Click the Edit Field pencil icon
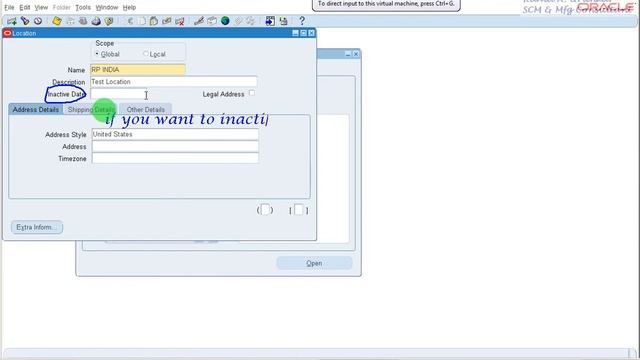The image size is (640, 360). [x=199, y=21]
